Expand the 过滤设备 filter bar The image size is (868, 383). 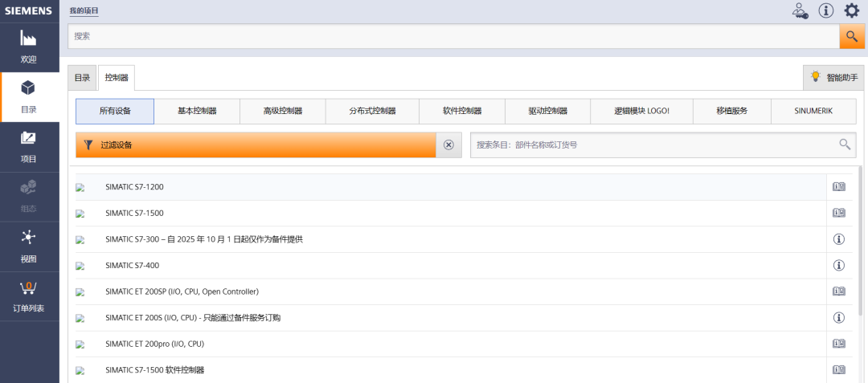click(x=256, y=145)
